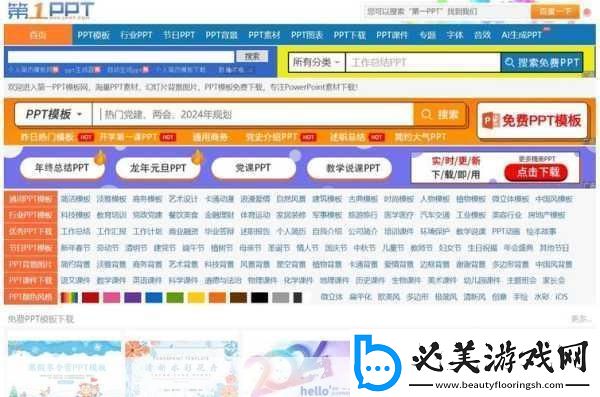Open PPT素材 from the navigation bar
Image resolution: width=600 pixels, height=397 pixels.
pyautogui.click(x=264, y=35)
